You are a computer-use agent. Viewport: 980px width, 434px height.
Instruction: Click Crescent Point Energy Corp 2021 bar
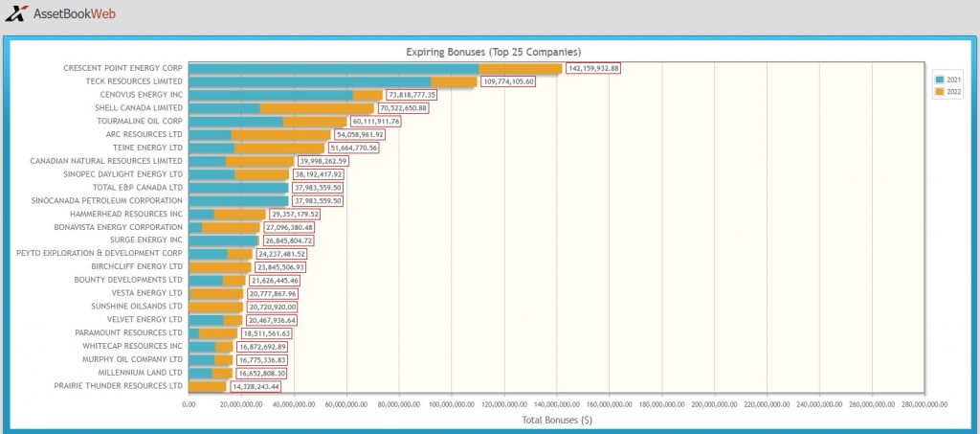[334, 67]
